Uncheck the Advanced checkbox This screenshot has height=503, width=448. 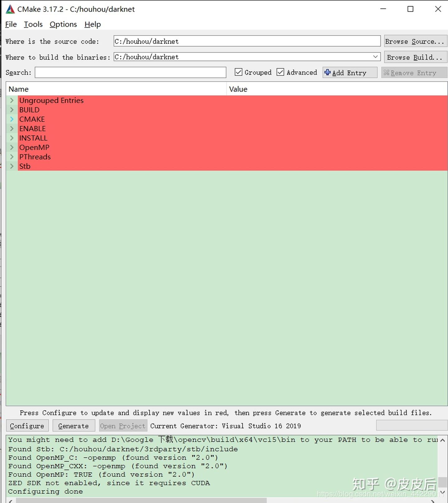coord(280,72)
